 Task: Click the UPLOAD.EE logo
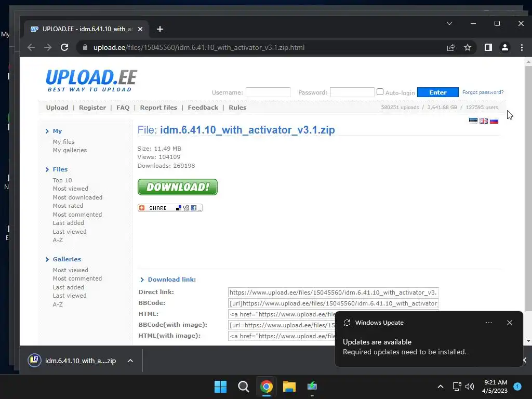[91, 81]
